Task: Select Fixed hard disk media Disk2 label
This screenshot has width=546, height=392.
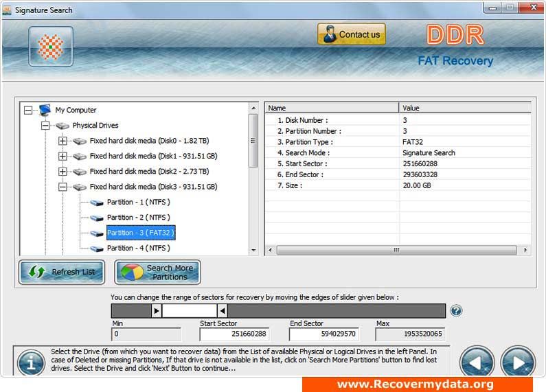Action: click(150, 171)
